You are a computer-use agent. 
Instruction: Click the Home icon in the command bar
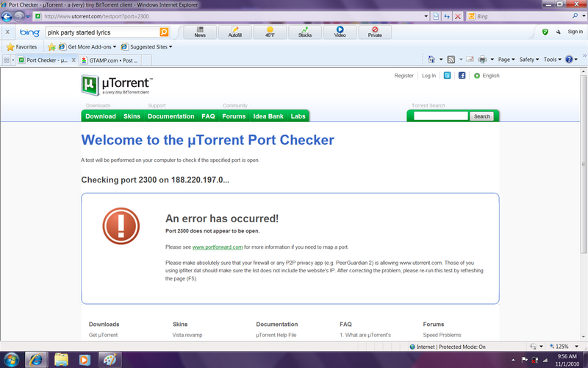coord(433,60)
